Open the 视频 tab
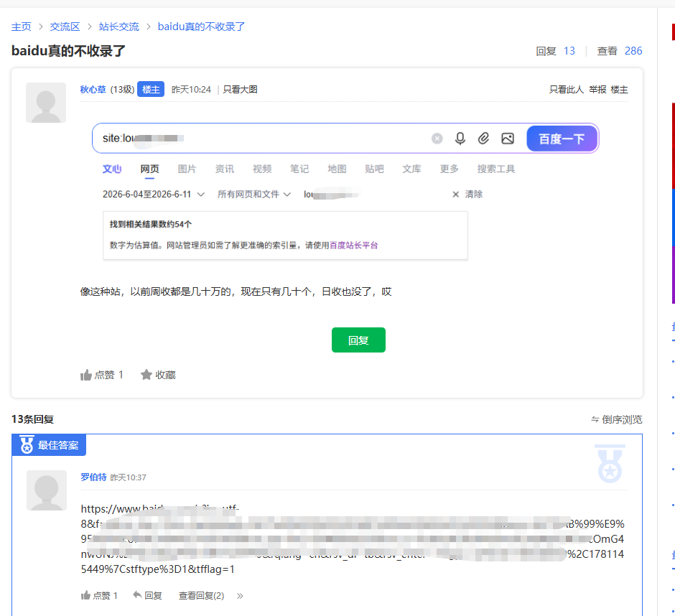The image size is (675, 616). 262,169
